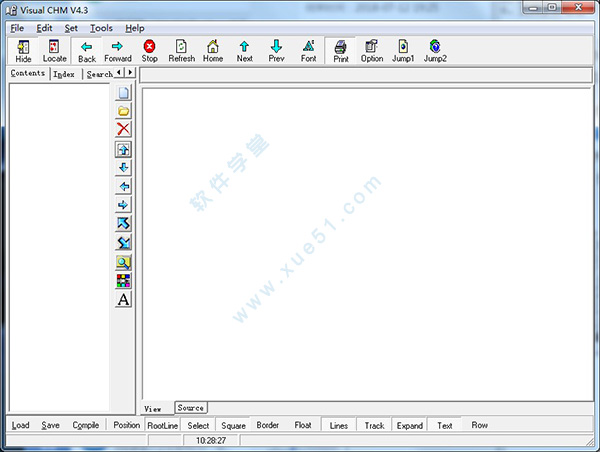The height and width of the screenshot is (452, 600).
Task: Click the Compile button
Action: 86,425
